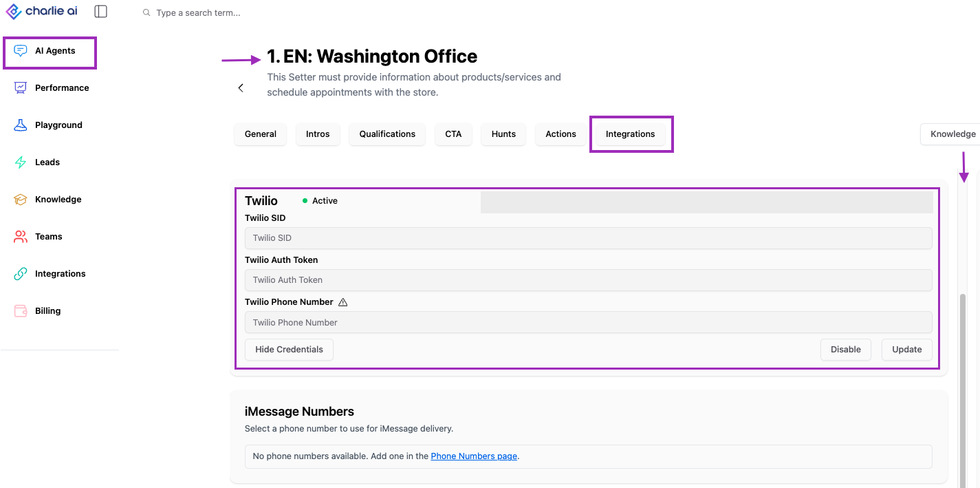Switch to the General tab
980x488 pixels.
[x=261, y=134]
